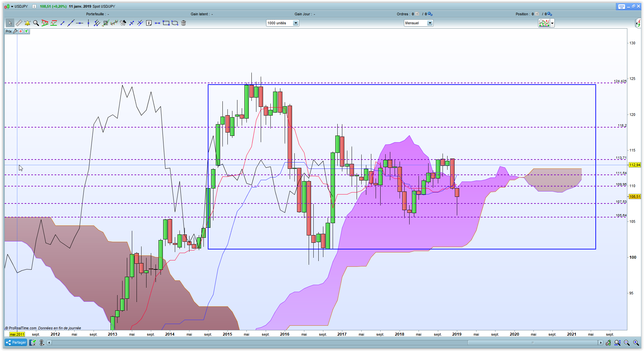
Task: Select the parallel channel lines tool
Action: click(97, 23)
